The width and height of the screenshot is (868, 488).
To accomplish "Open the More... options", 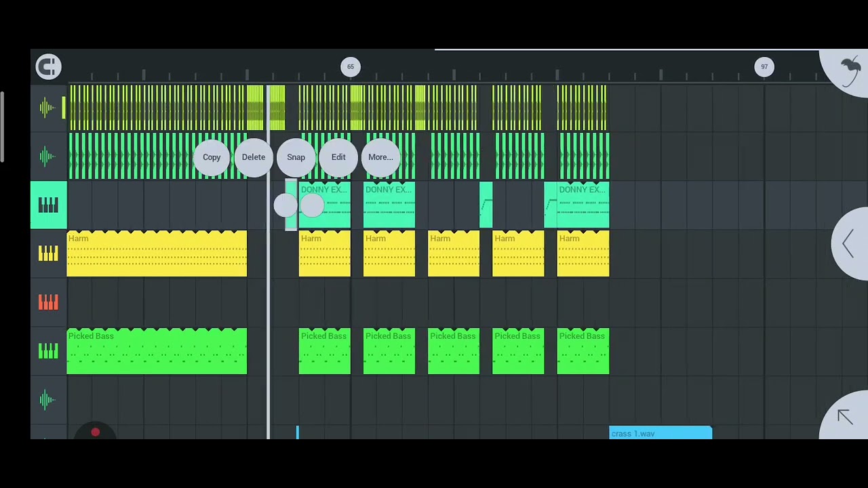I will pos(380,157).
